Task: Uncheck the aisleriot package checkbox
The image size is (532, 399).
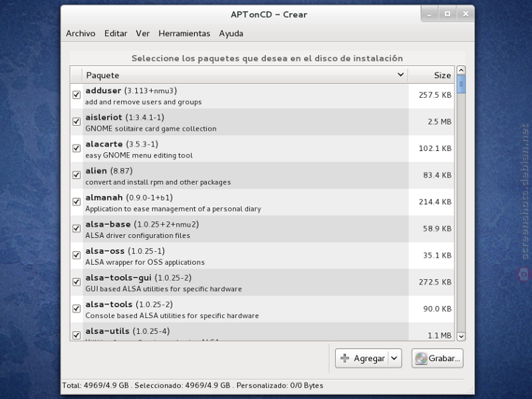Action: 76,122
